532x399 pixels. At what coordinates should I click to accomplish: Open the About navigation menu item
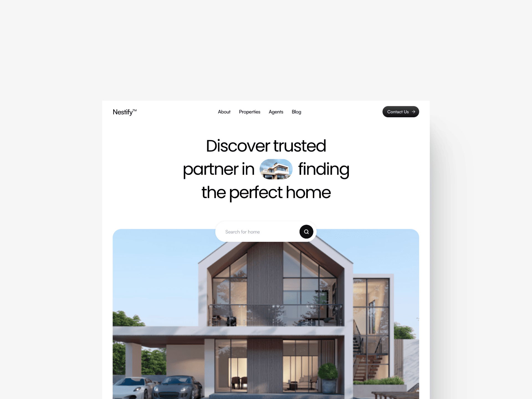(224, 111)
